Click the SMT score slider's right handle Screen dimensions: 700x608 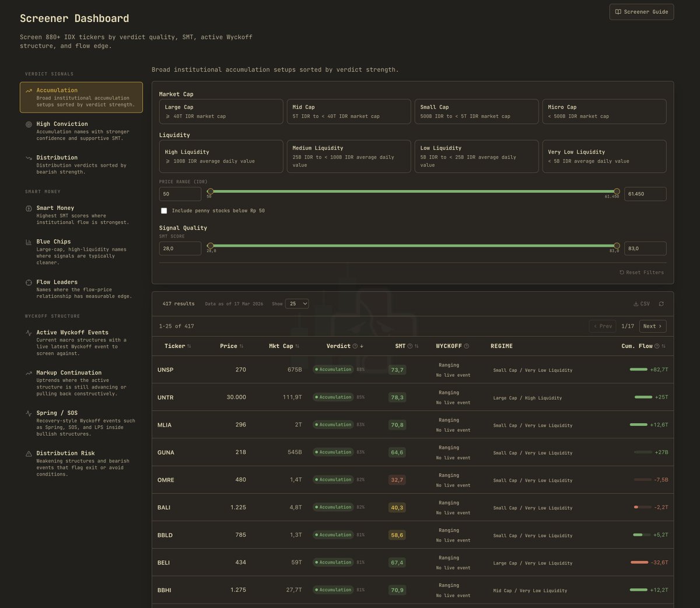pos(617,246)
